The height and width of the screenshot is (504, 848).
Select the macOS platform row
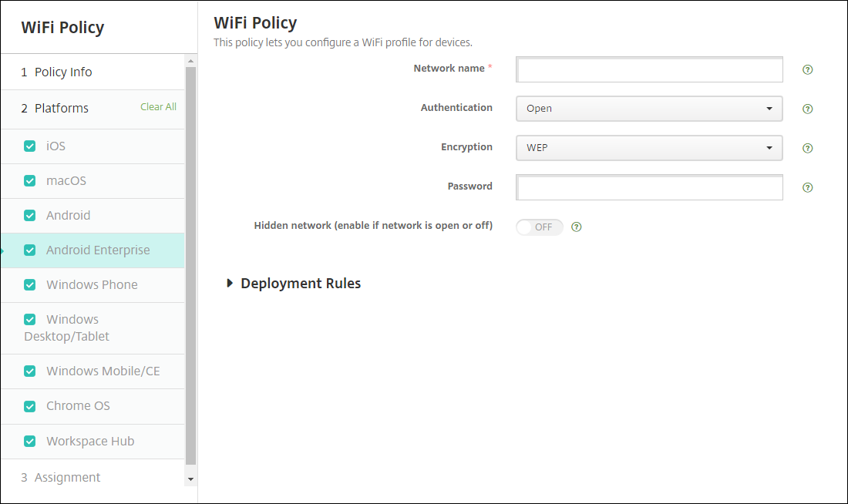tap(93, 180)
